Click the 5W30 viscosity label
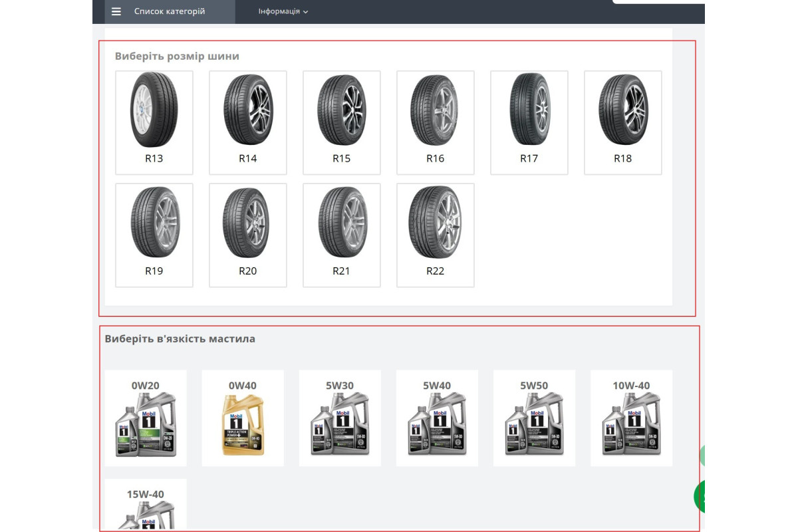This screenshot has width=798, height=532. click(340, 385)
